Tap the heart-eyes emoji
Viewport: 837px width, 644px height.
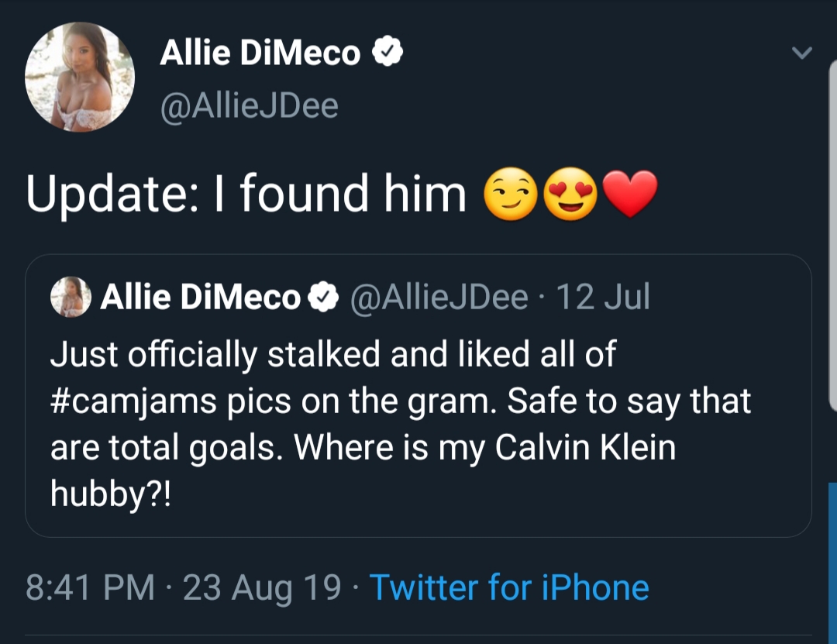tap(570, 193)
